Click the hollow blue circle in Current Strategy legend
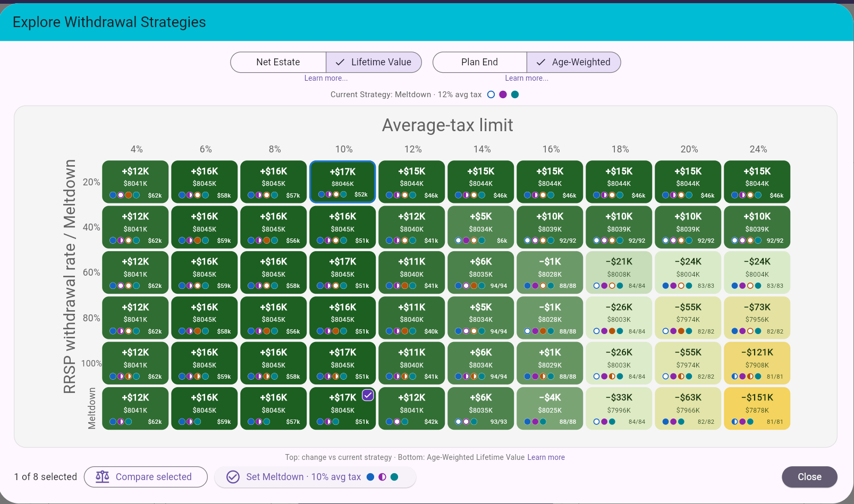 tap(491, 95)
